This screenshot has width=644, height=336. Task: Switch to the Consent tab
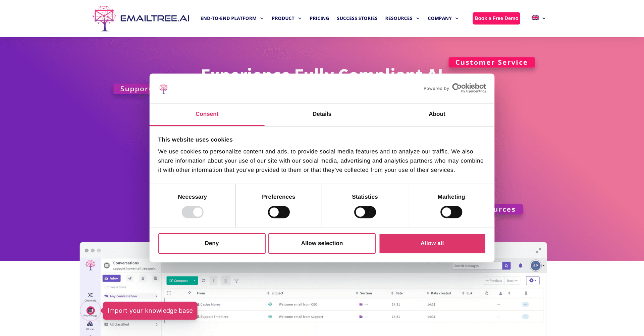pyautogui.click(x=207, y=114)
